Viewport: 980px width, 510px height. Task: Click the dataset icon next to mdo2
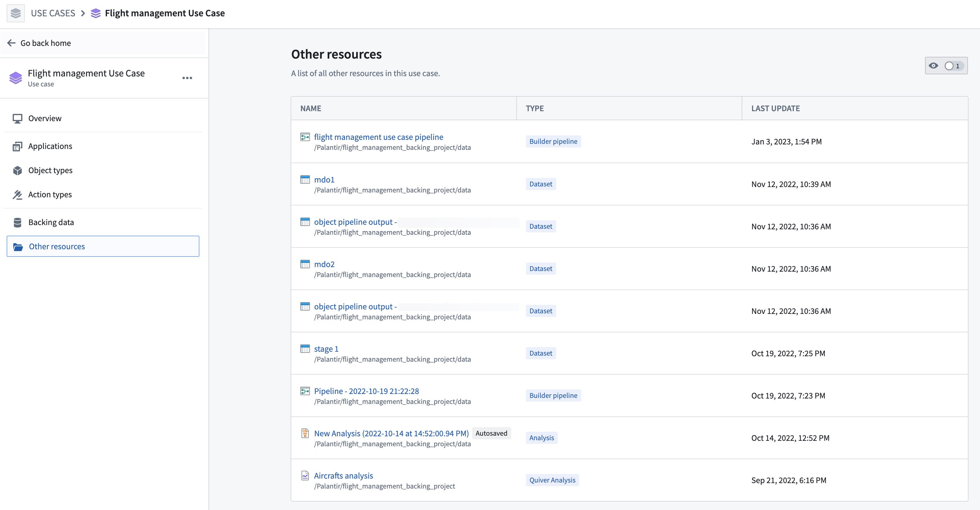click(305, 264)
